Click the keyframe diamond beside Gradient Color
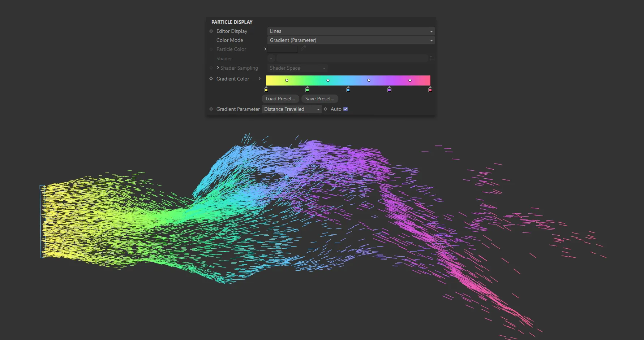Screen dimensions: 644x340 click(211, 79)
